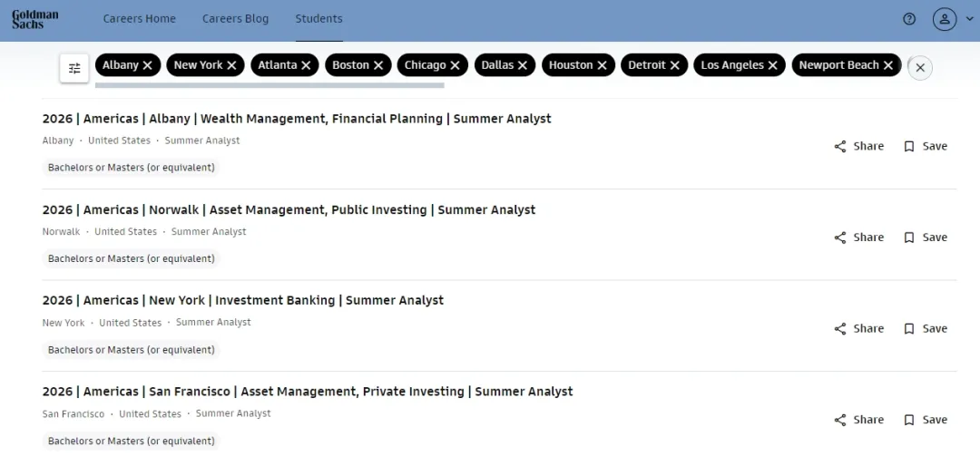Click the filter chips horizontal scrollbar
980x456 pixels.
pos(269,85)
